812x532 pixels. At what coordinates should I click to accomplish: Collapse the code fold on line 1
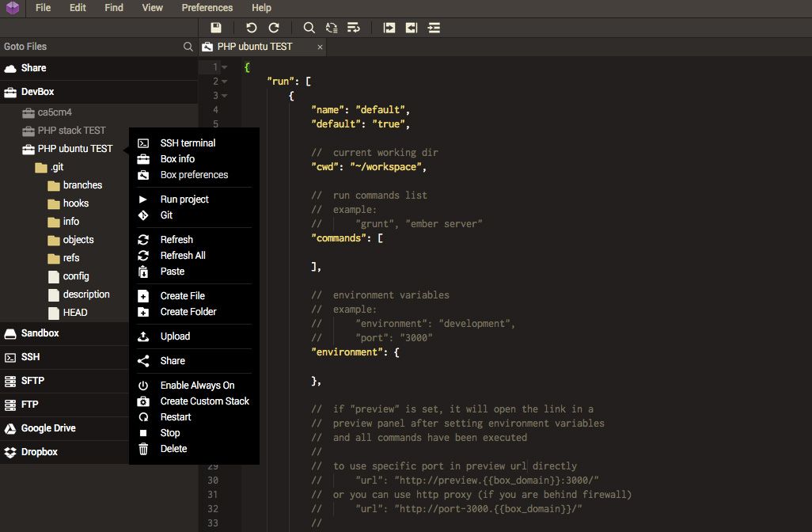(x=224, y=67)
